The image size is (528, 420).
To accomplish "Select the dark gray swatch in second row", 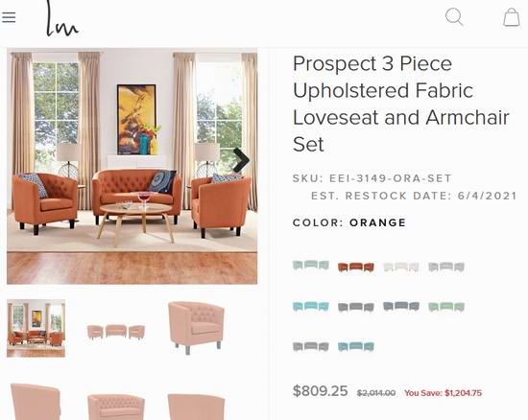I will coord(356,307).
